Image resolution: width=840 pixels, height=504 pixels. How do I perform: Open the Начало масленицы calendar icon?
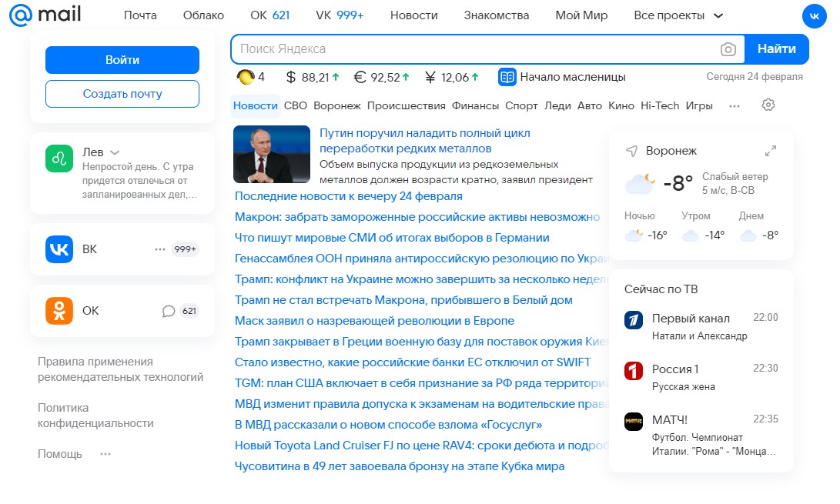point(507,77)
